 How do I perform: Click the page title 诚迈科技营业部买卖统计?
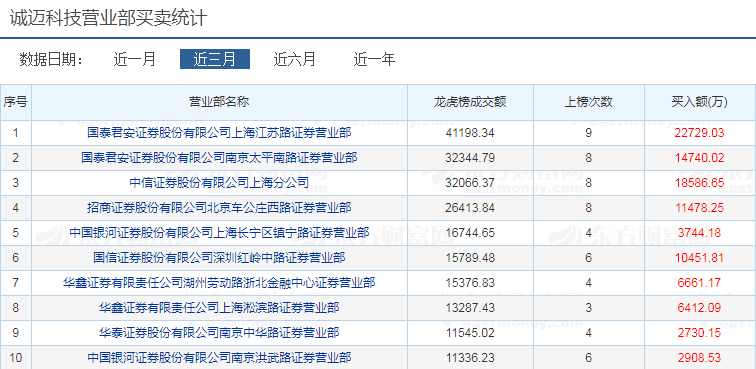coord(108,18)
